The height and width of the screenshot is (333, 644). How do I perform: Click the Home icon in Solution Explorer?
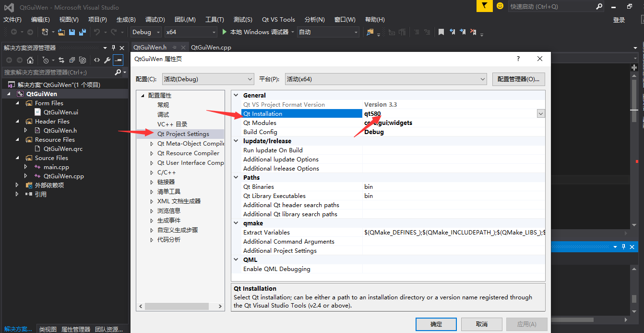pos(30,60)
